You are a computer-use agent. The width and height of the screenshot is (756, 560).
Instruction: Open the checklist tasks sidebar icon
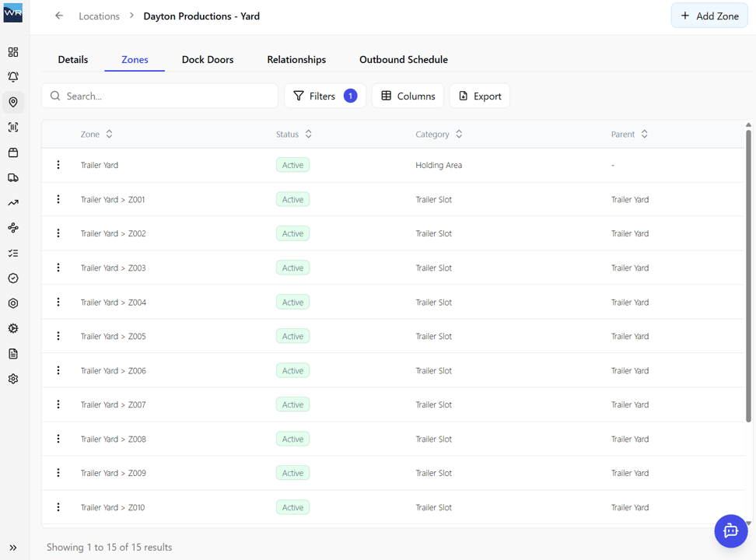13,254
